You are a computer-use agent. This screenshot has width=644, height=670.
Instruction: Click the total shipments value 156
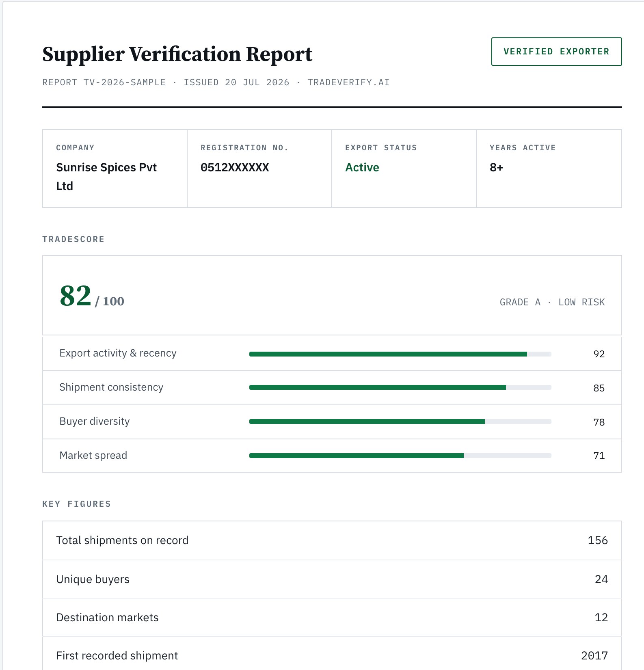[x=598, y=540]
